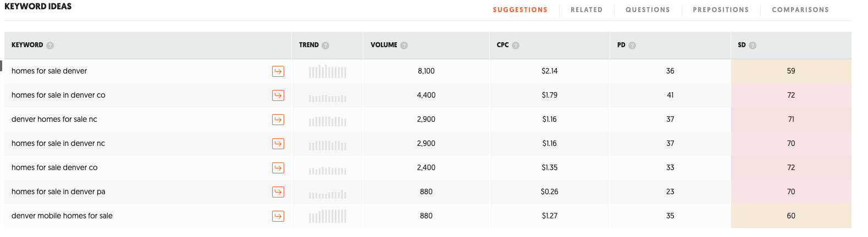Switch to the Comparisons tab
Image resolution: width=868 pixels, height=237 pixels.
coord(800,10)
